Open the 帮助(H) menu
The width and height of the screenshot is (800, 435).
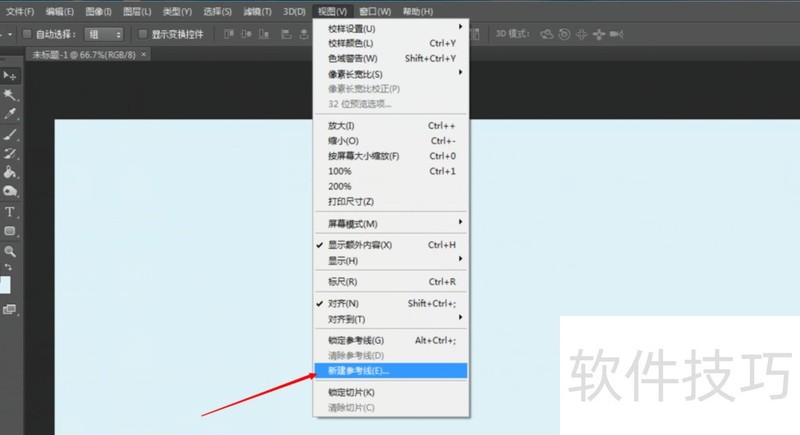[x=418, y=11]
